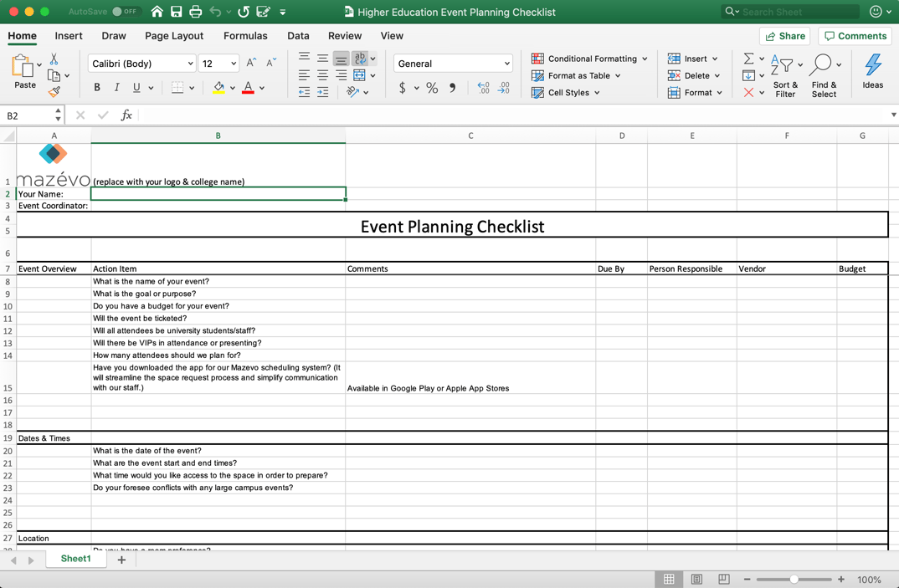Open the Comments panel
The height and width of the screenshot is (588, 899).
(x=855, y=36)
